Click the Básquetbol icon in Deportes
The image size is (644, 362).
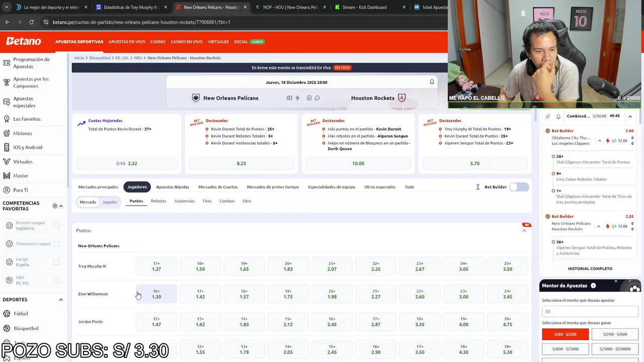7,328
